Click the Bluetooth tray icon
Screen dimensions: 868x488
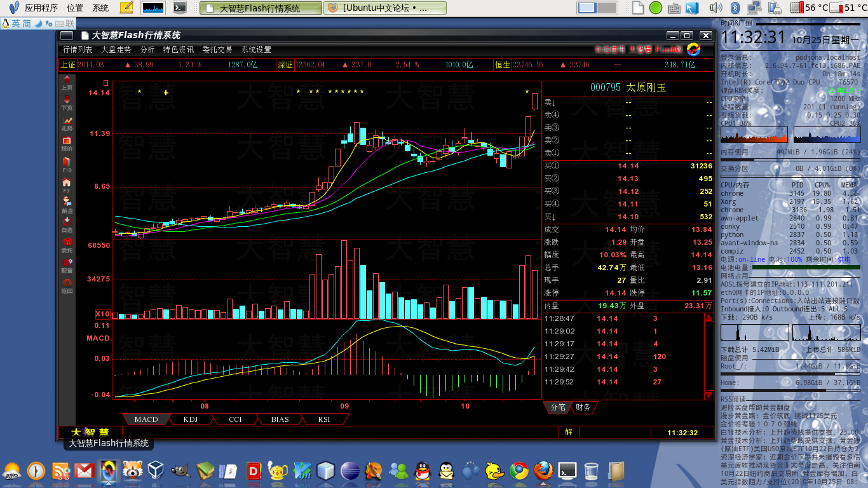736,8
